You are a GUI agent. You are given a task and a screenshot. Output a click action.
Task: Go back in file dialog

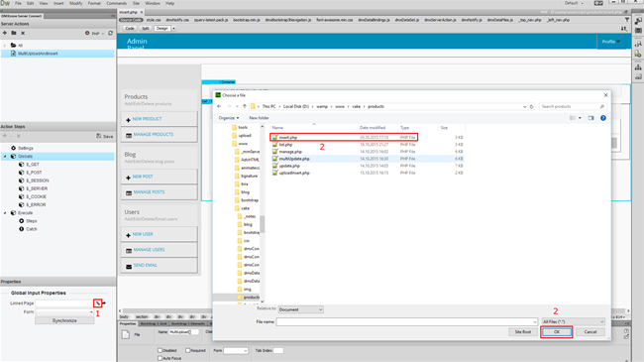pos(219,106)
